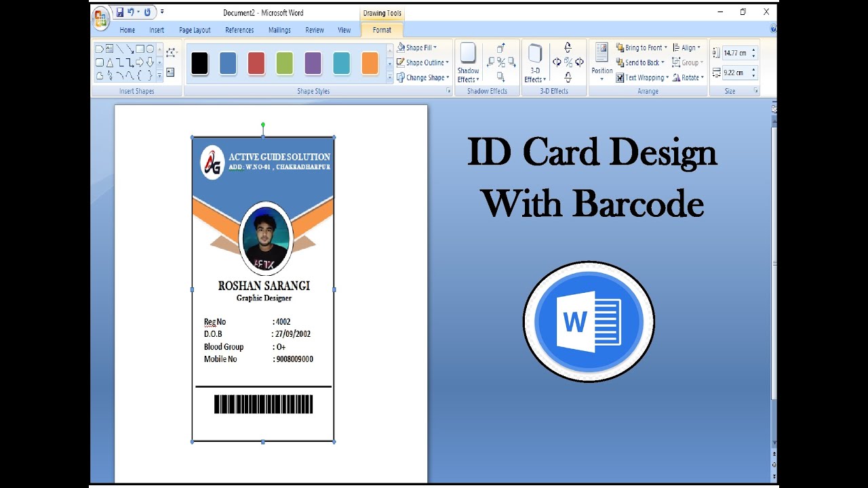The image size is (868, 488).
Task: Choose the right arrow block shape
Action: (140, 62)
